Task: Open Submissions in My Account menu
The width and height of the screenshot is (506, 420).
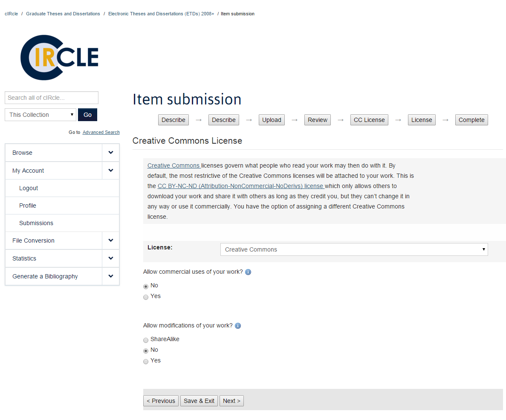Action: 36,223
